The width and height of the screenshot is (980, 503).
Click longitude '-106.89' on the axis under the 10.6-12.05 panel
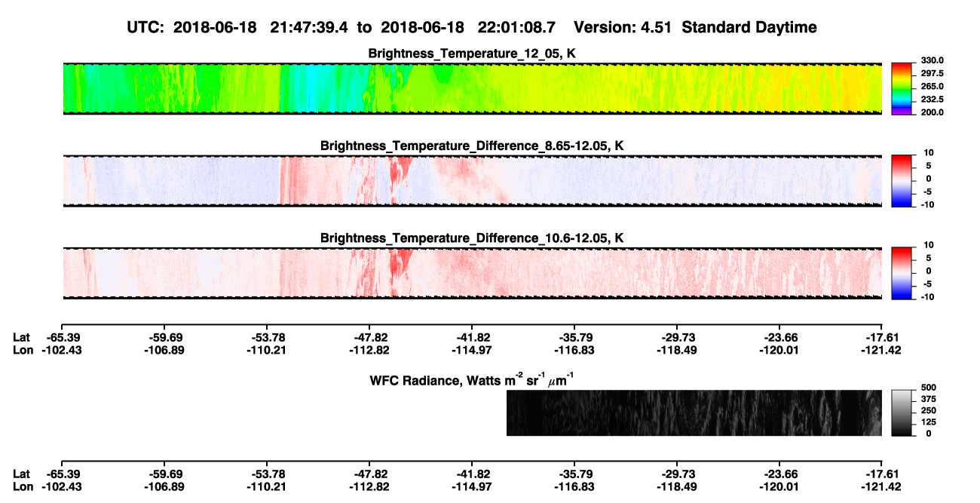click(x=164, y=349)
